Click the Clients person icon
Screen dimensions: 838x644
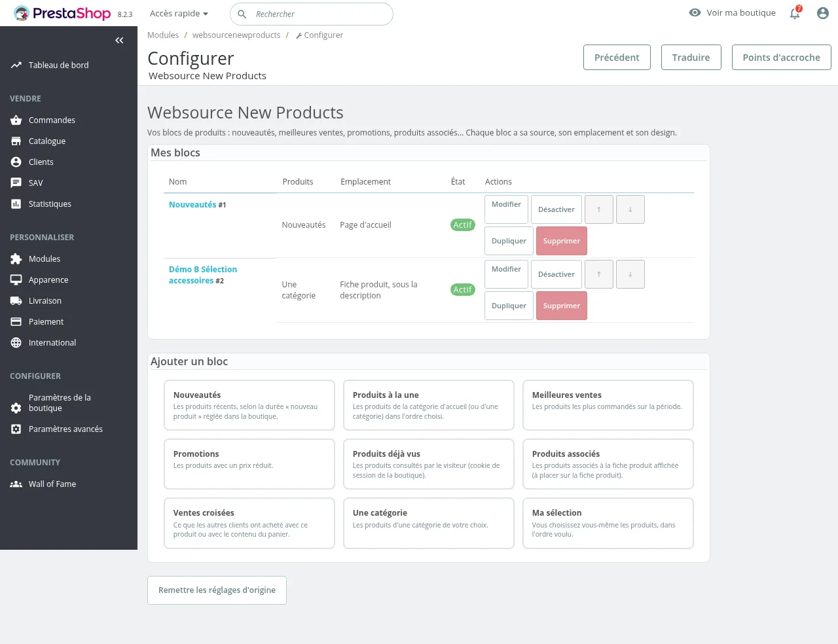pyautogui.click(x=16, y=162)
